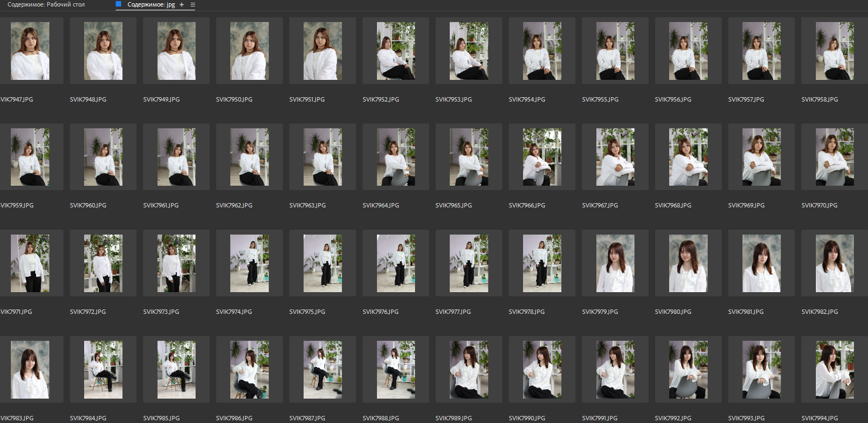
Task: Select thumbnail SVIK7966.JPG
Action: (x=542, y=157)
